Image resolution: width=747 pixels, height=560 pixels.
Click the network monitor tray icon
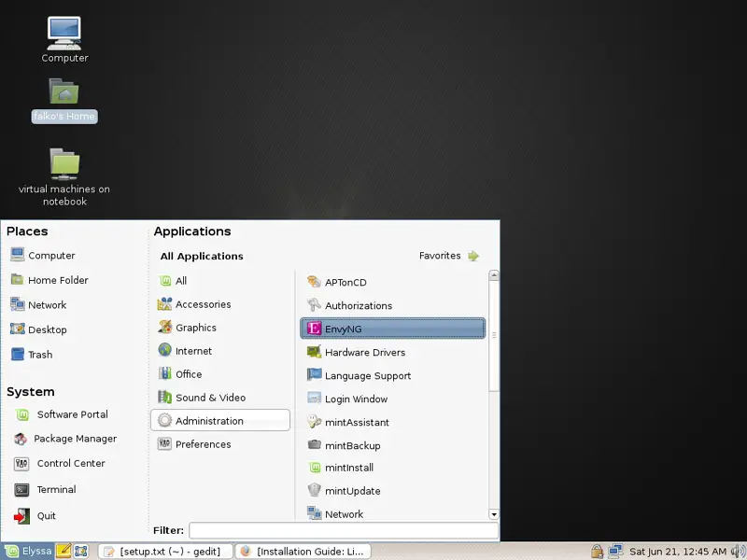615,552
